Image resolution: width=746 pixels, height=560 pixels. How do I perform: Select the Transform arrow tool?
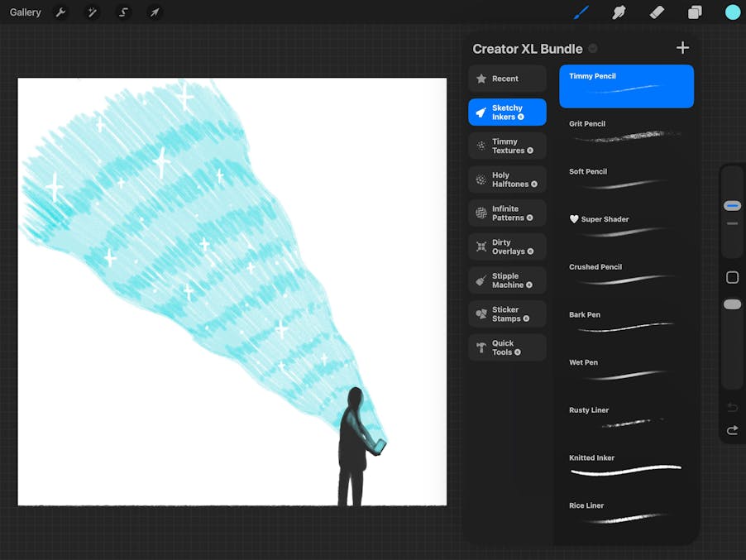point(155,12)
